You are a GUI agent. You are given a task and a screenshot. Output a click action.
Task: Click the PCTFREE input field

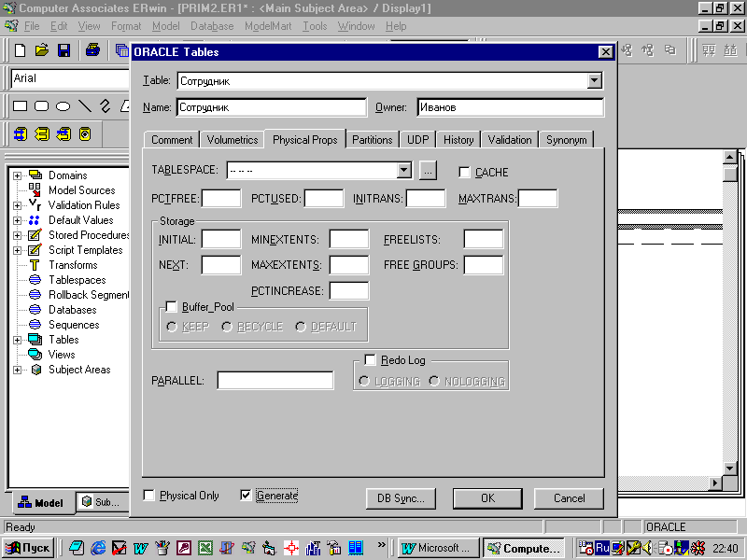[x=221, y=198]
